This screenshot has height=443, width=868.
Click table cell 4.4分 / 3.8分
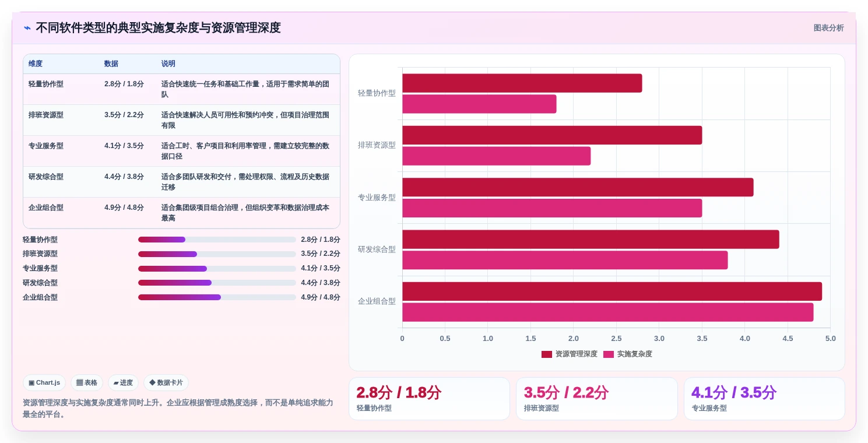point(124,177)
